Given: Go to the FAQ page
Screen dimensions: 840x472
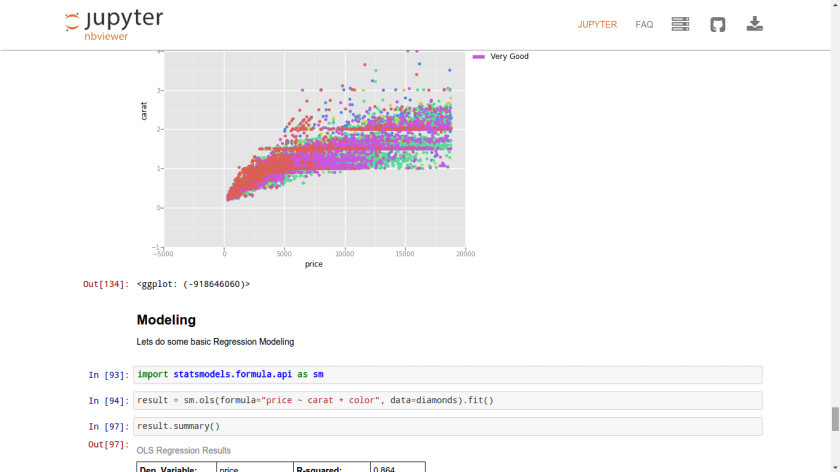Looking at the screenshot, I should click(x=644, y=25).
